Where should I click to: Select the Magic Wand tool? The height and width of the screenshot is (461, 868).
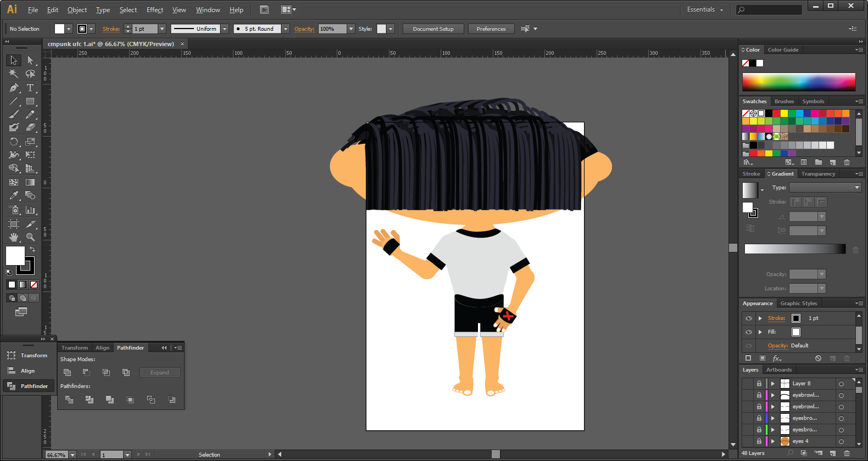pyautogui.click(x=14, y=74)
